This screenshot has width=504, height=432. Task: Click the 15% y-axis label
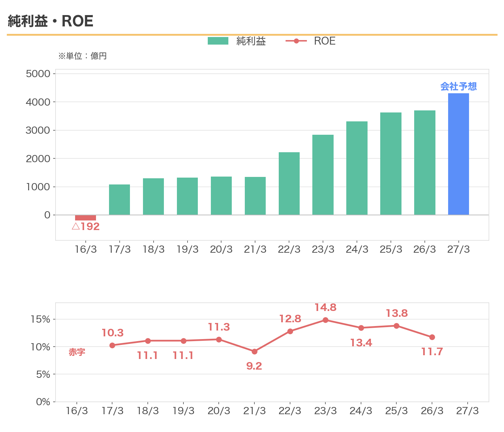point(40,319)
